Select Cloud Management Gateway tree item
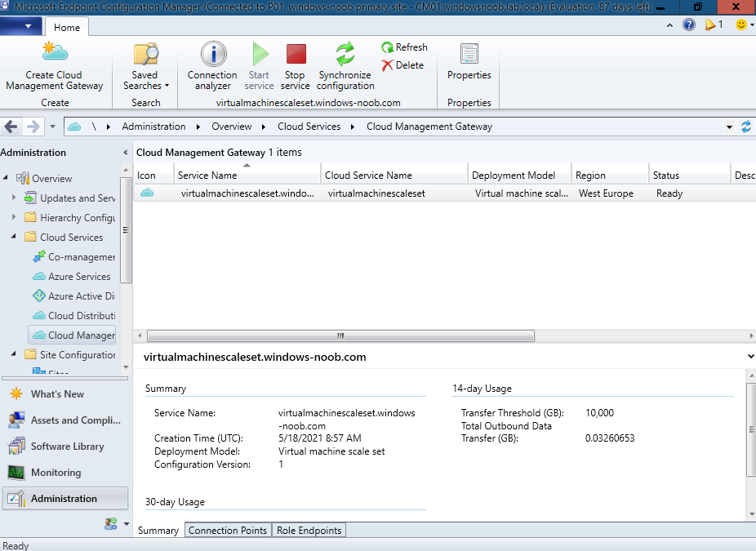The height and width of the screenshot is (551, 756). click(x=73, y=335)
